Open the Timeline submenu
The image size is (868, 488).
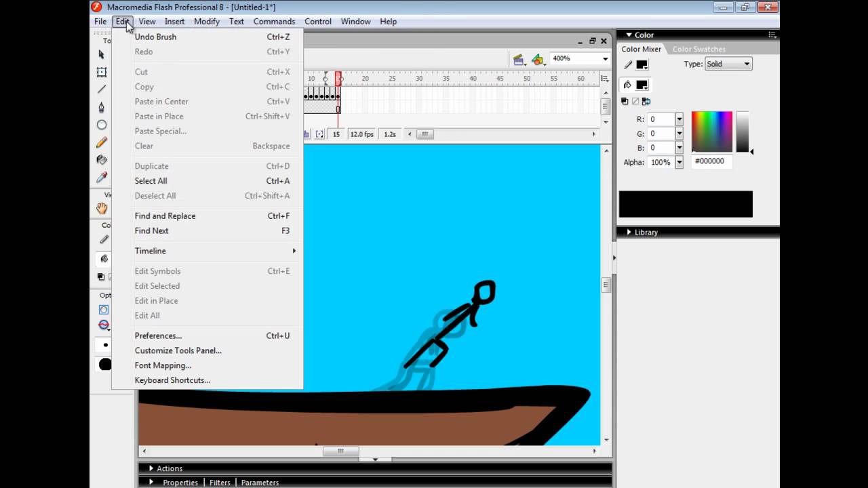point(208,251)
